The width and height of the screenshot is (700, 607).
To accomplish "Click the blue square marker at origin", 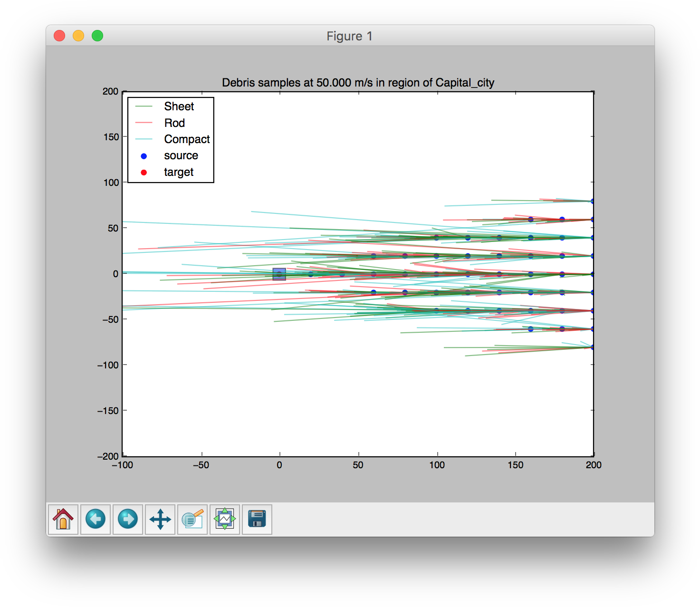I will [x=279, y=274].
